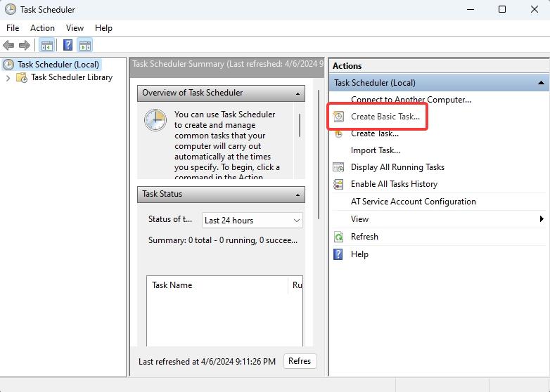Click the Create Basic Task icon
This screenshot has width=550, height=392.
[338, 117]
